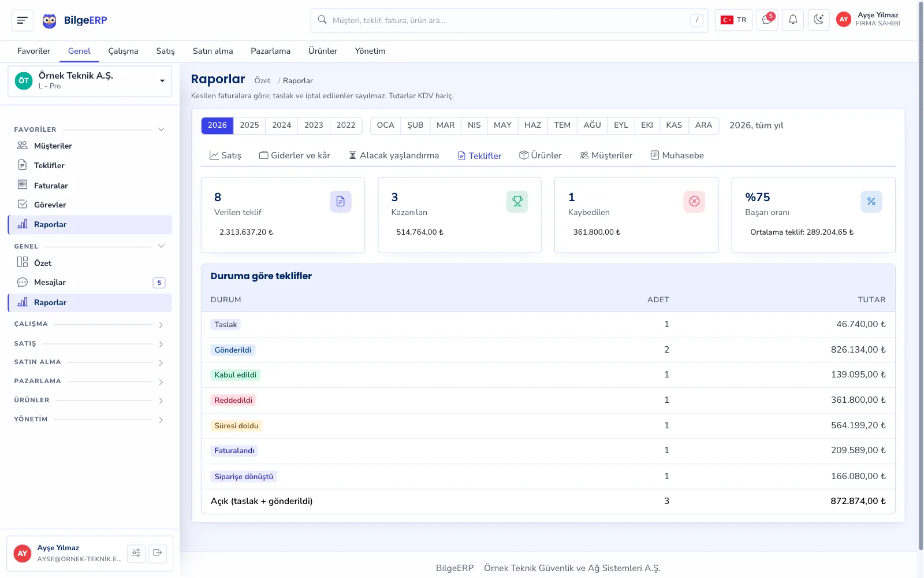Select year 2024 filter
Viewport: 924px width, 578px height.
point(282,125)
